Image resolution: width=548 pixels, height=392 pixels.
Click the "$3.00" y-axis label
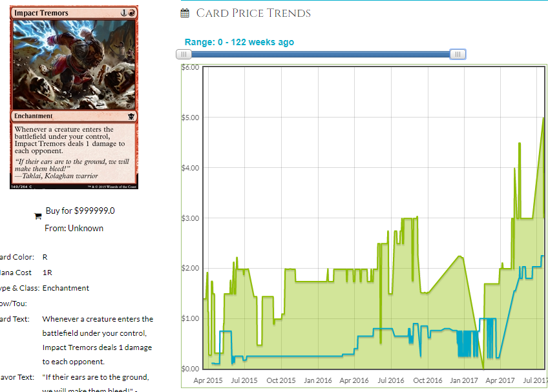tap(191, 218)
